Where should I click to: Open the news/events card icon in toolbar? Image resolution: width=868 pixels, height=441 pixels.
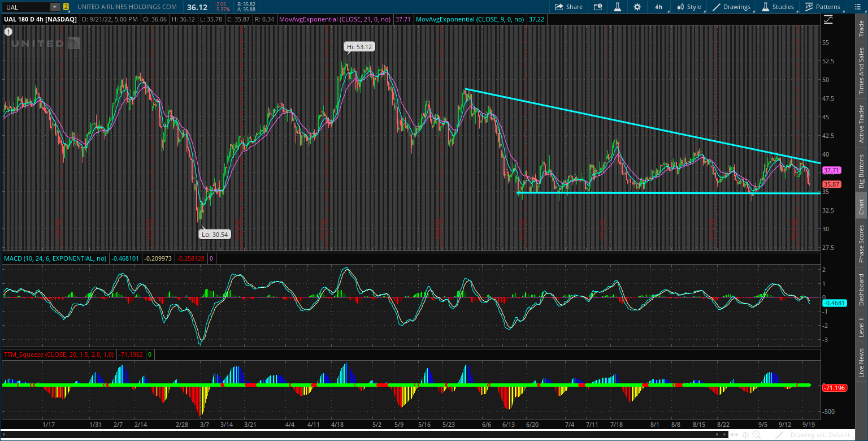point(598,7)
